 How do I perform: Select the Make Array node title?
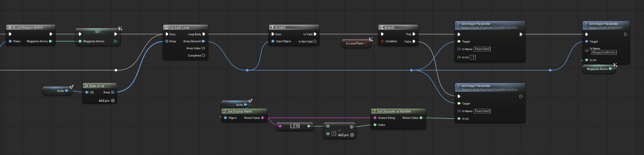click(x=97, y=86)
